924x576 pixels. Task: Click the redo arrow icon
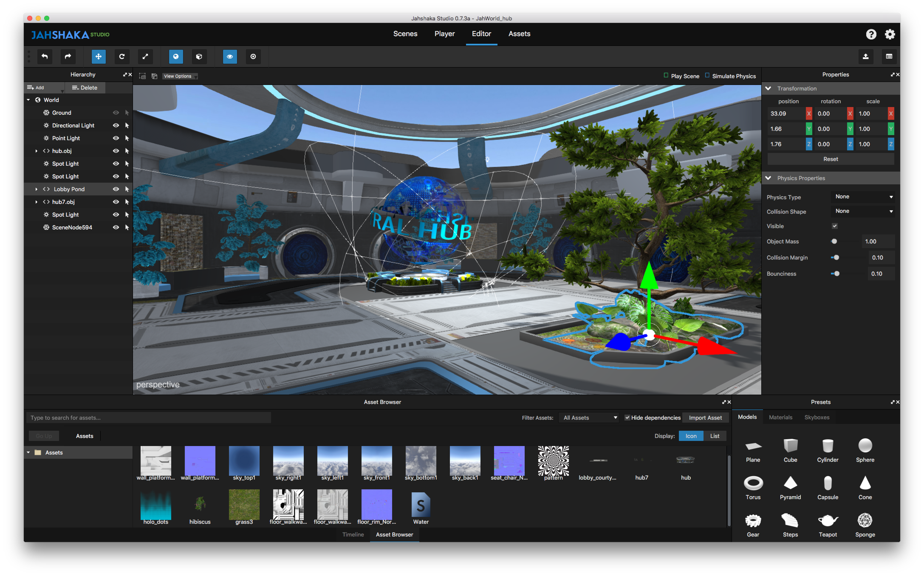[68, 56]
